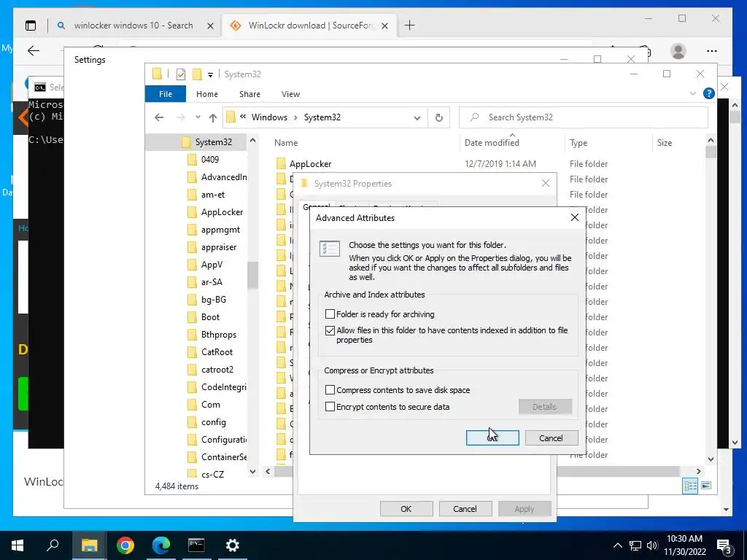747x560 pixels.
Task: Select Windows in the address breadcrumb
Action: pos(269,117)
